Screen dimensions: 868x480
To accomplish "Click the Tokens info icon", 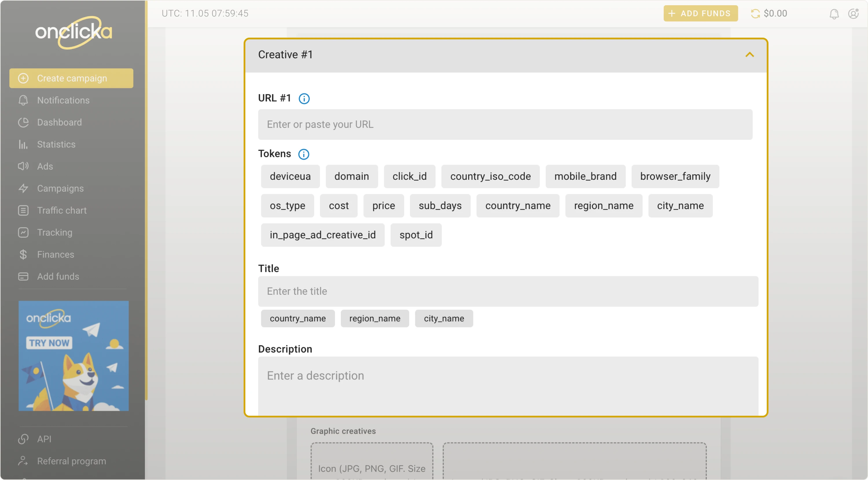I will [x=304, y=154].
